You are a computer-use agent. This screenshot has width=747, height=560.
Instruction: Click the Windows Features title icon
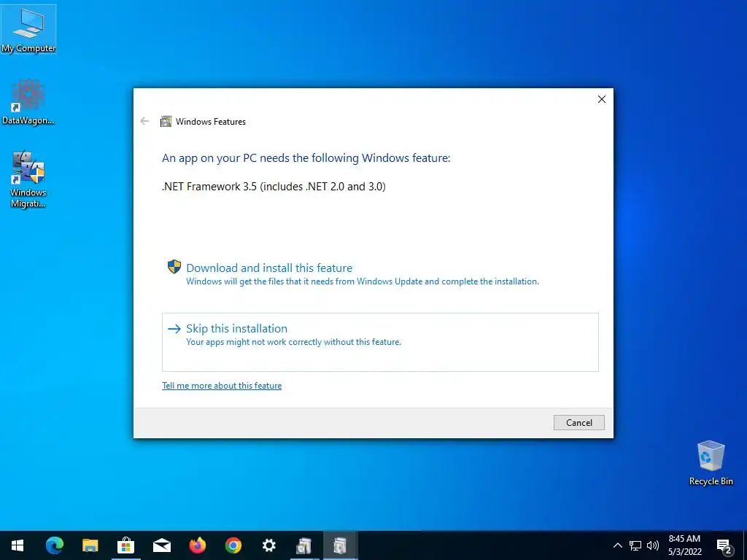(166, 122)
